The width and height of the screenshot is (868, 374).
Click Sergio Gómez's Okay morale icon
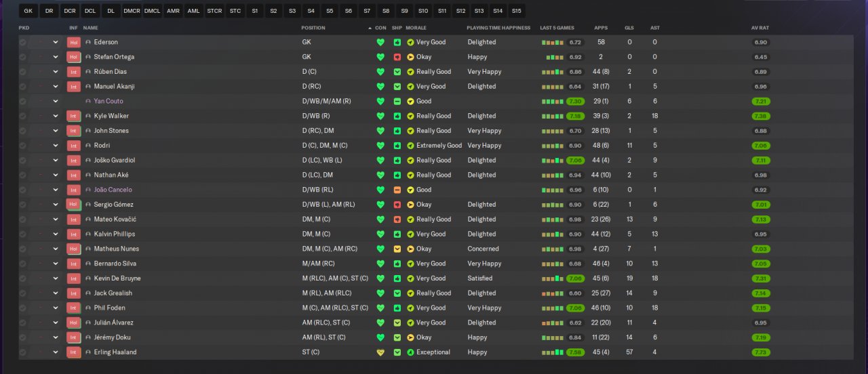tap(410, 205)
